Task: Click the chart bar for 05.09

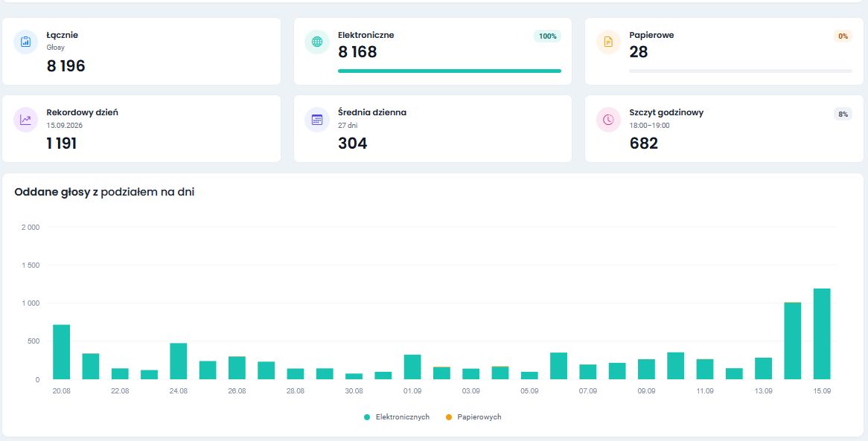Action: tap(529, 376)
